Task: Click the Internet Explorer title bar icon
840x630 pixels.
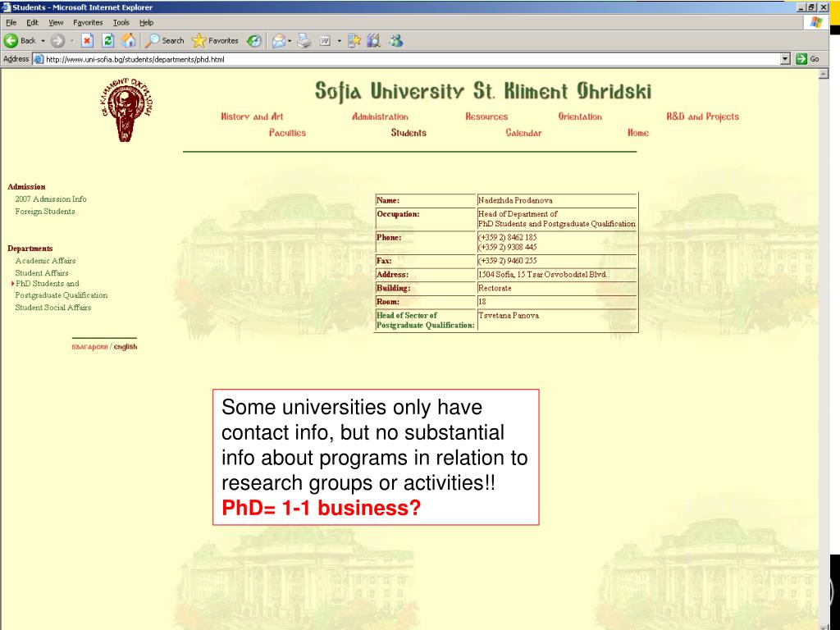Action: coord(6,7)
